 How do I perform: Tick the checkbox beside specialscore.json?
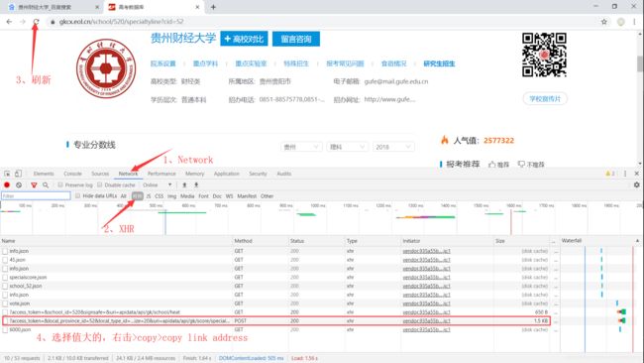[5, 278]
